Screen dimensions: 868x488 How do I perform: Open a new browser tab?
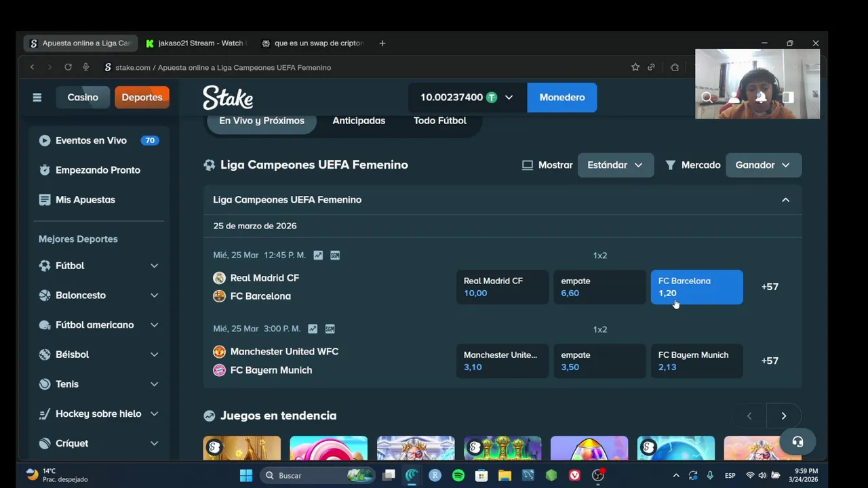click(x=382, y=43)
